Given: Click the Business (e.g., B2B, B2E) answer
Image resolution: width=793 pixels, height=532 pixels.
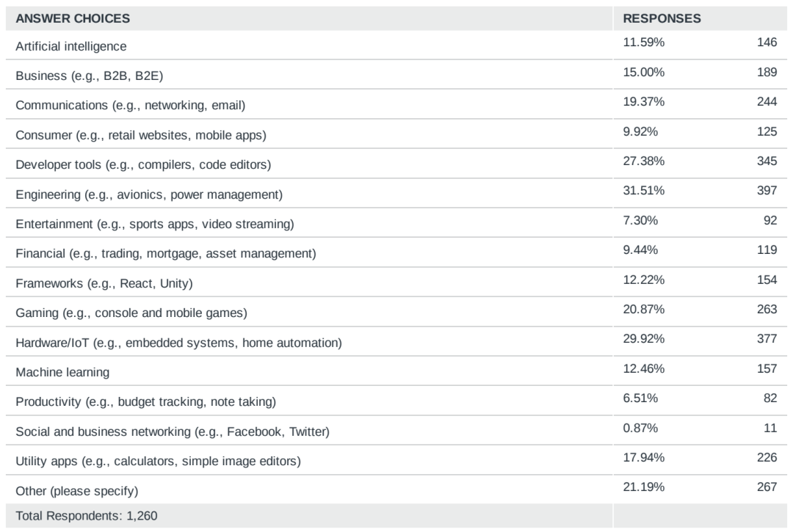Looking at the screenshot, I should point(89,76).
